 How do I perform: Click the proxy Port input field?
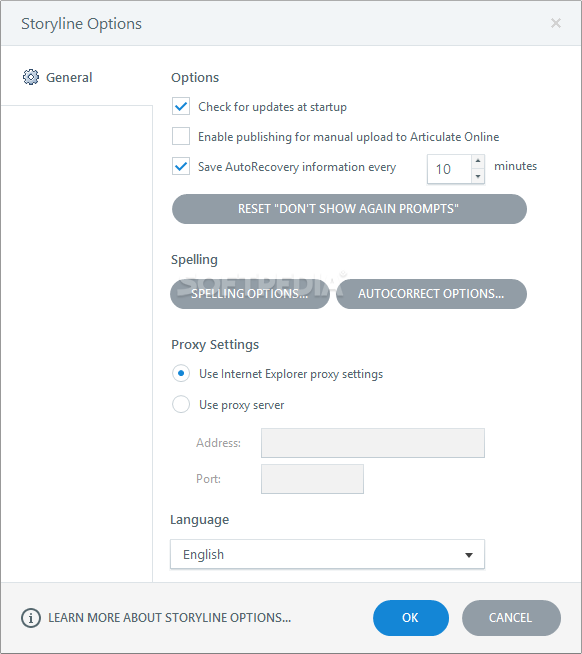point(312,479)
